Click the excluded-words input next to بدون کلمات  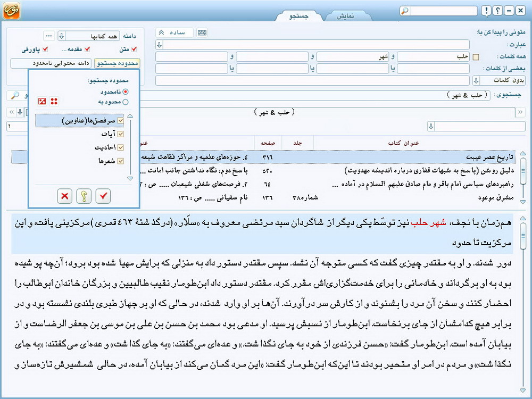[312, 80]
